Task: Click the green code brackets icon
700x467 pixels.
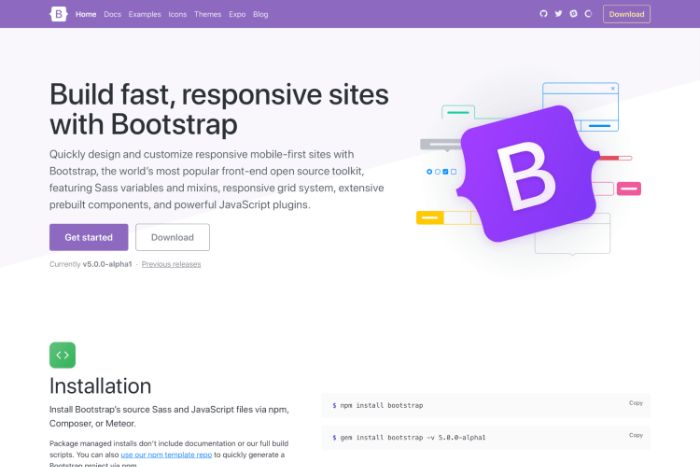Action: pos(62,354)
